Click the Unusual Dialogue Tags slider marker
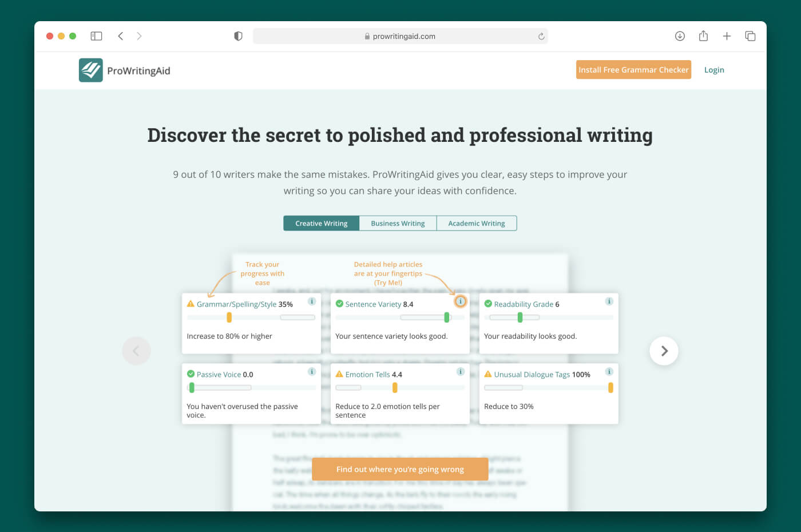 click(610, 388)
